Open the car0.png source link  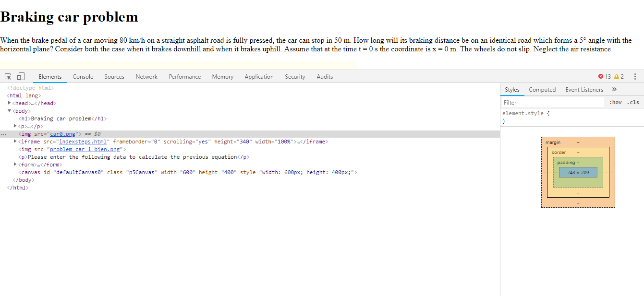(x=62, y=134)
